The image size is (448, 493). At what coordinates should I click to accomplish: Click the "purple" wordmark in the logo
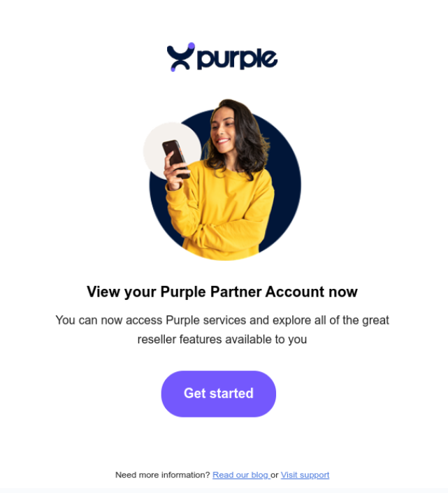pos(237,59)
